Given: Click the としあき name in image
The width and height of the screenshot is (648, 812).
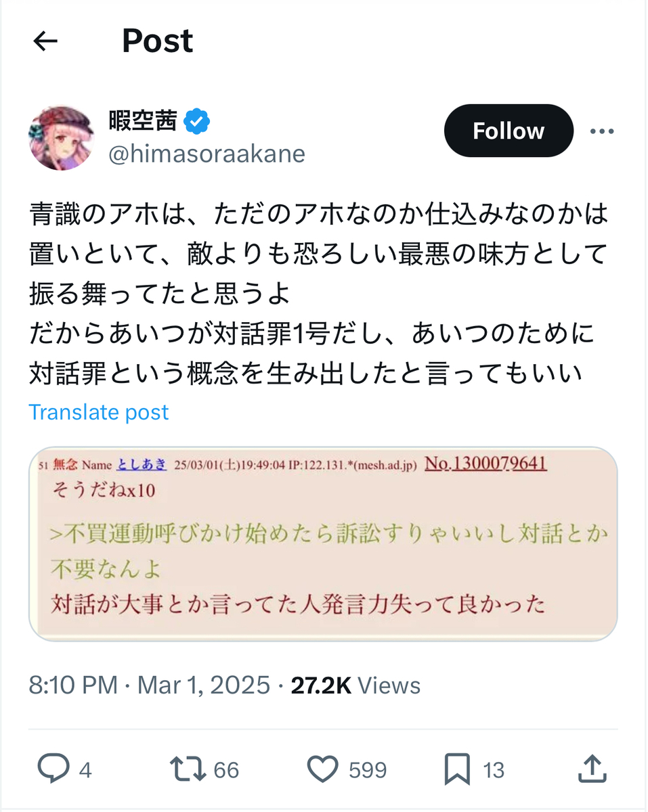Looking at the screenshot, I should 141,465.
